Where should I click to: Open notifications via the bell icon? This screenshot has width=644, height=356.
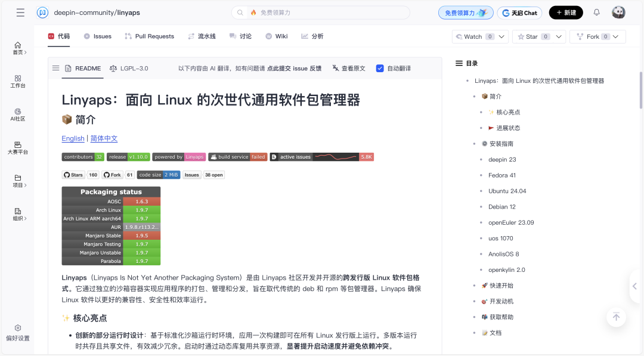tap(596, 12)
